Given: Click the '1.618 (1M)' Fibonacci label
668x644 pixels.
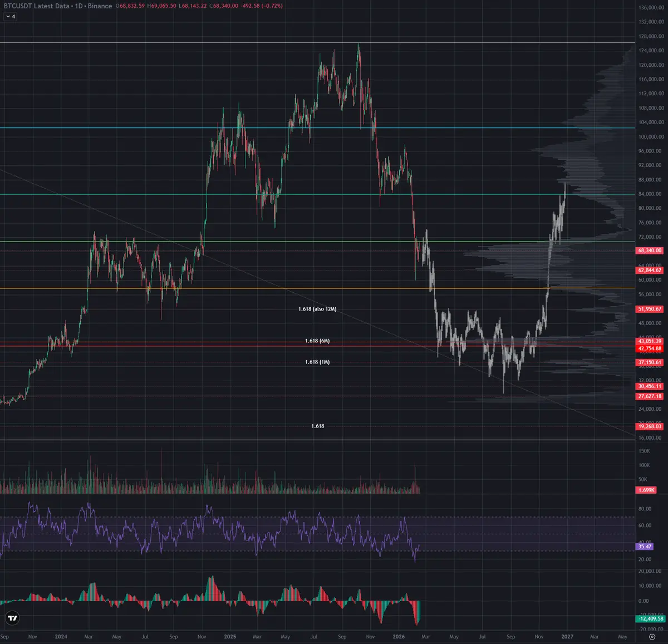Looking at the screenshot, I should [x=317, y=362].
